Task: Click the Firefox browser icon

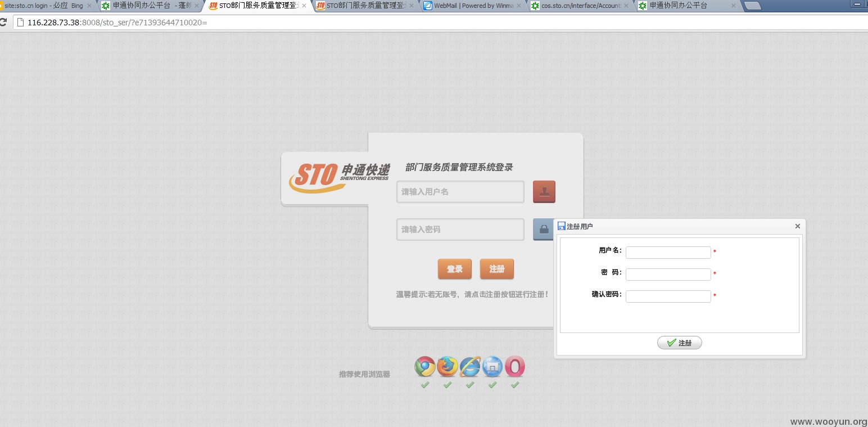Action: point(447,367)
